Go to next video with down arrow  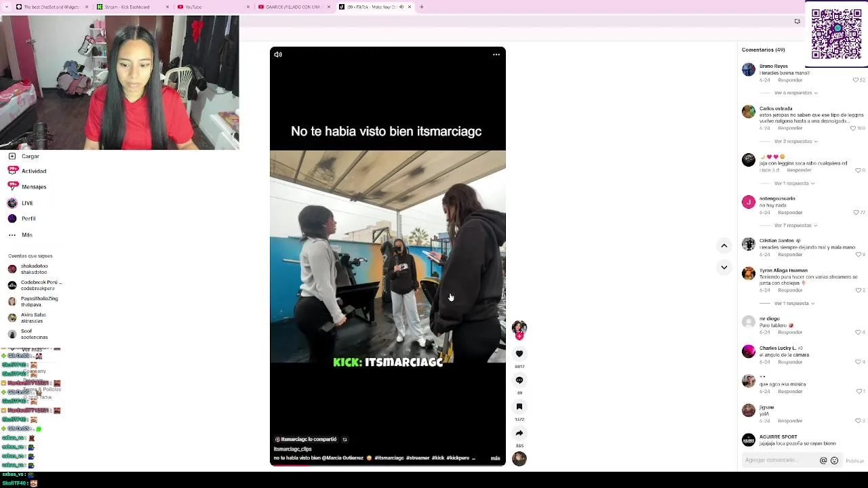tap(724, 268)
